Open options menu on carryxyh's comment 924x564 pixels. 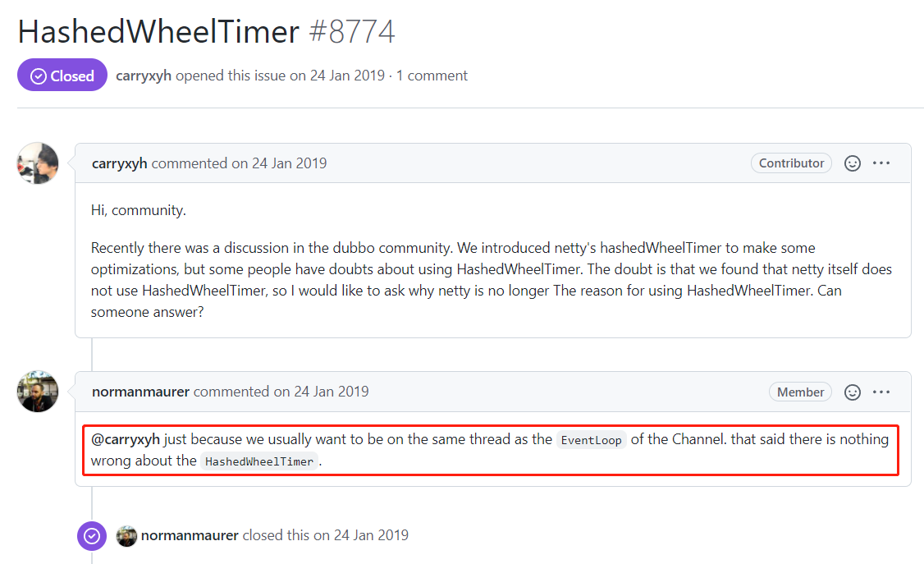(881, 163)
